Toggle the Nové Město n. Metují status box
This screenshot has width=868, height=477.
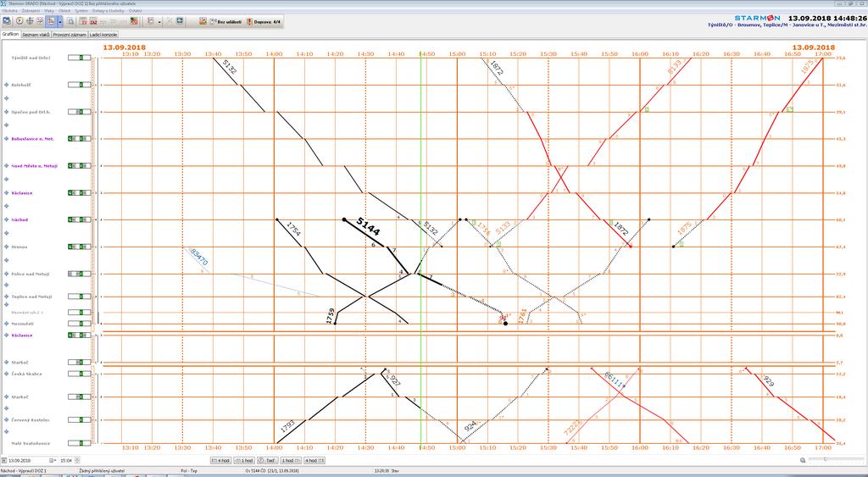tap(80, 166)
